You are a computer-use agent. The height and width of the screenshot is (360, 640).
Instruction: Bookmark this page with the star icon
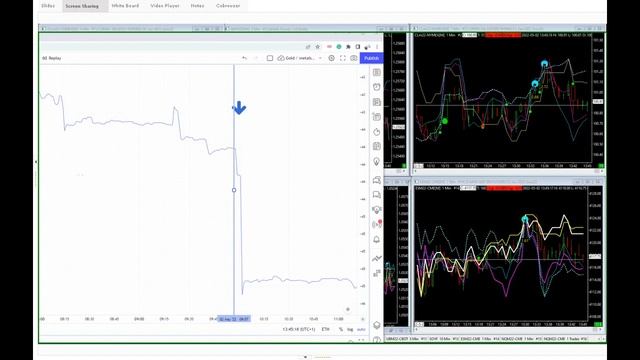tap(318, 47)
